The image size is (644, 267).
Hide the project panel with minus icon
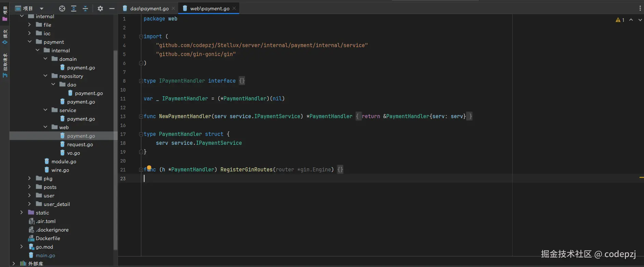[112, 9]
